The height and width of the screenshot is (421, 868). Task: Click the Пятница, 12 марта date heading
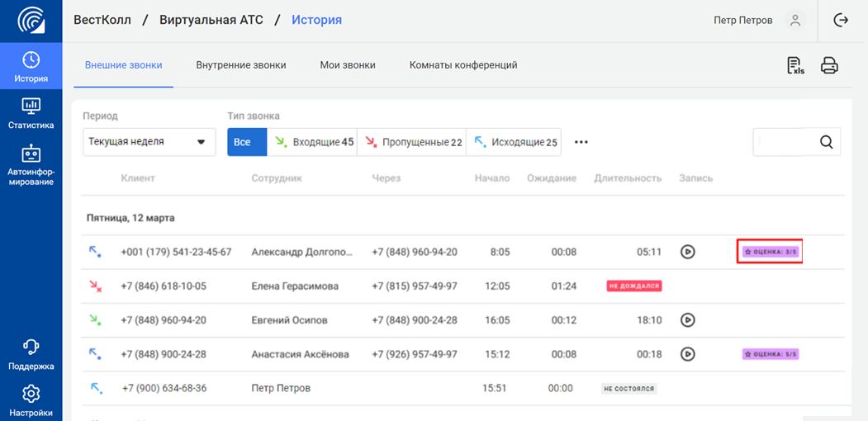[x=130, y=218]
